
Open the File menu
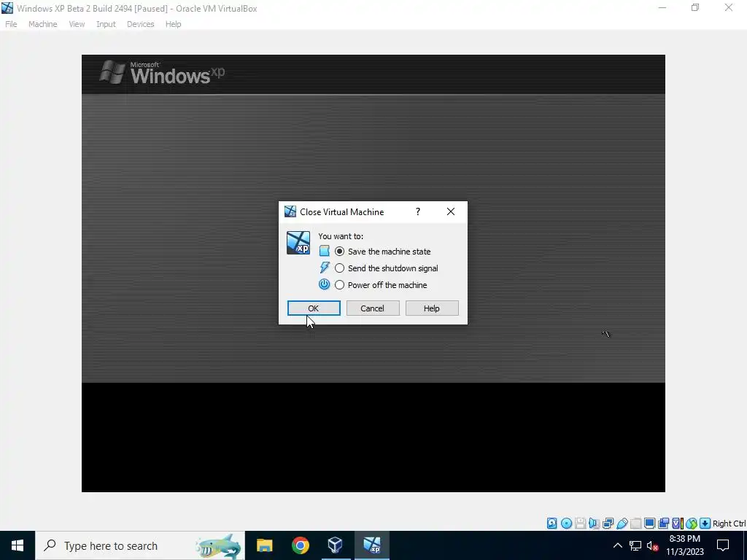[11, 24]
